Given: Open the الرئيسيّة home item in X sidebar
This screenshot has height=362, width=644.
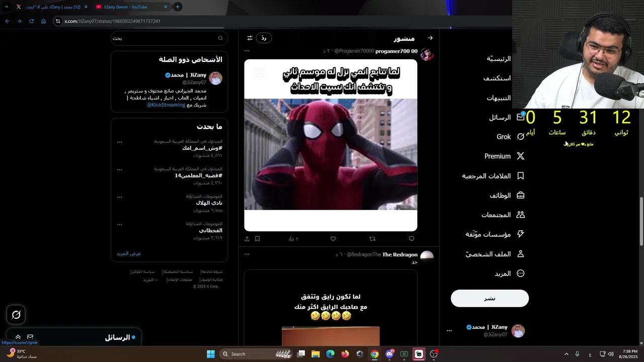Looking at the screenshot, I should pos(499,59).
